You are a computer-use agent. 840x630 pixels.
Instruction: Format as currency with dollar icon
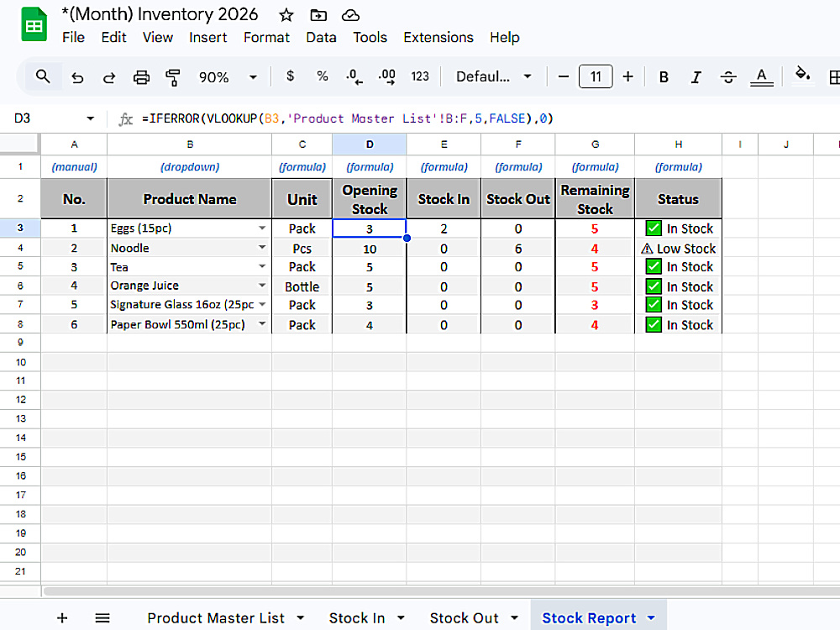290,76
